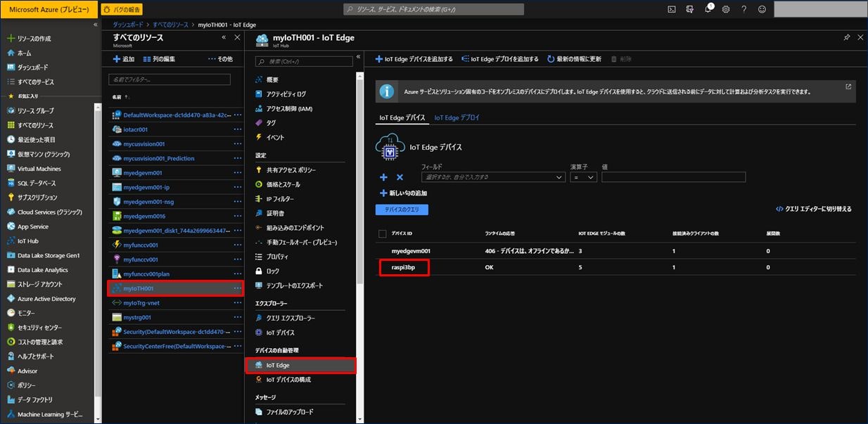The height and width of the screenshot is (424, 868).
Task: Click クエリ エディターに切り替える link
Action: pos(813,209)
